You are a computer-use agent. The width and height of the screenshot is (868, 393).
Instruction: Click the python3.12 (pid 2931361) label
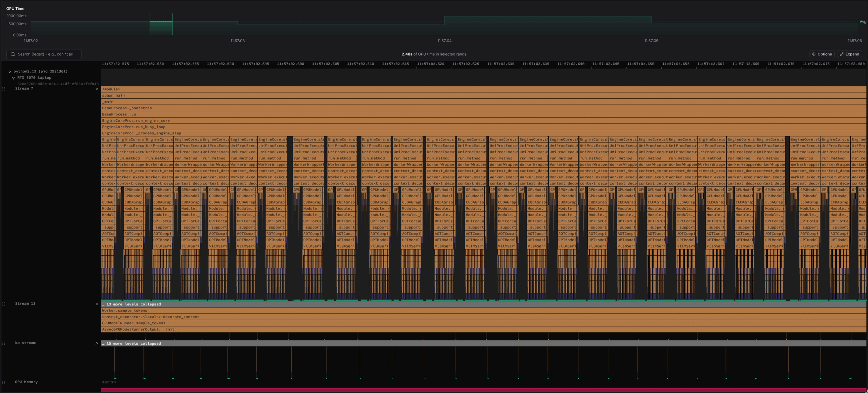[x=40, y=71]
